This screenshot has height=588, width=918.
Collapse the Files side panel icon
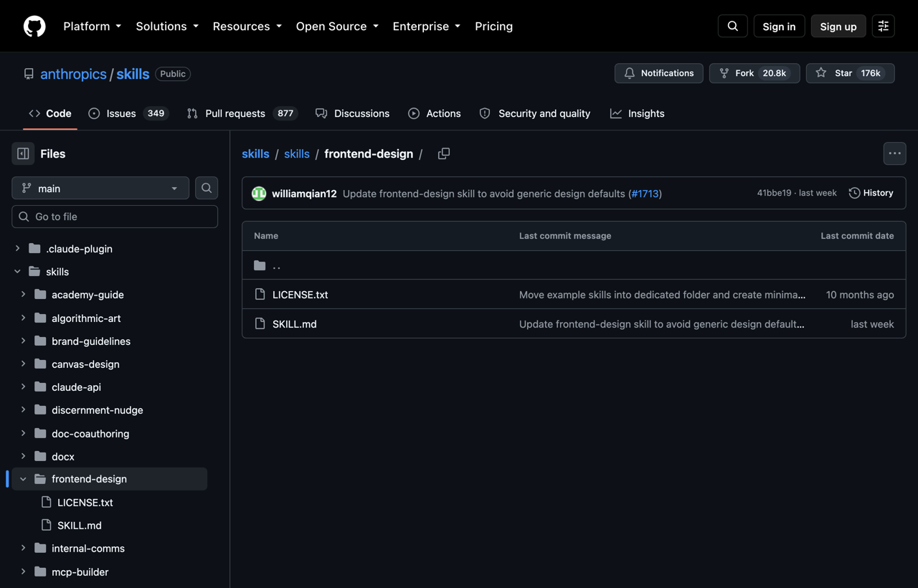point(23,153)
